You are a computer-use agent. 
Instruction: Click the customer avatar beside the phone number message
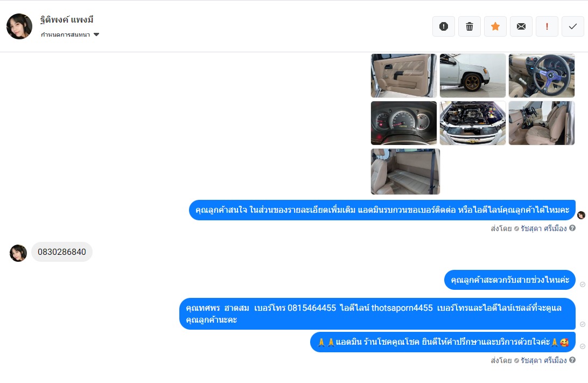tap(18, 253)
